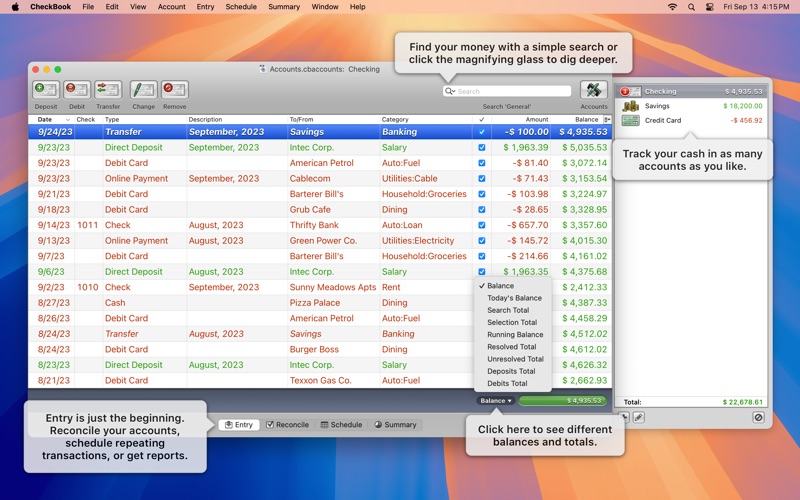
Task: Switch to the Schedule tab
Action: click(341, 424)
